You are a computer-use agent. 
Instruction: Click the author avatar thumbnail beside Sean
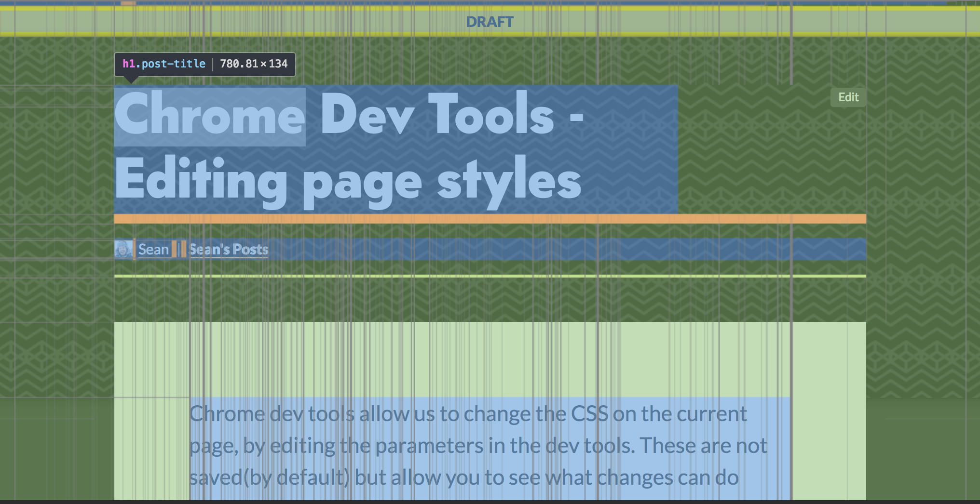pos(123,249)
